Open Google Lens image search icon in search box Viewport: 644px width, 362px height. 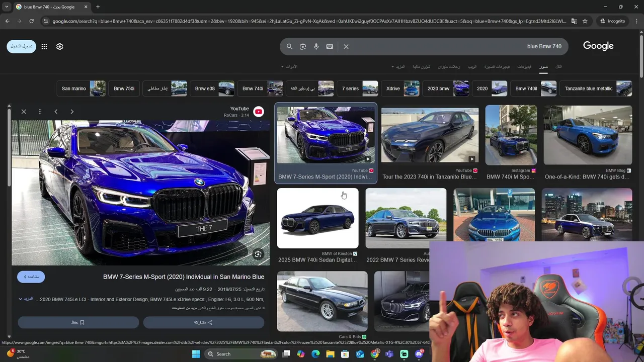click(303, 46)
